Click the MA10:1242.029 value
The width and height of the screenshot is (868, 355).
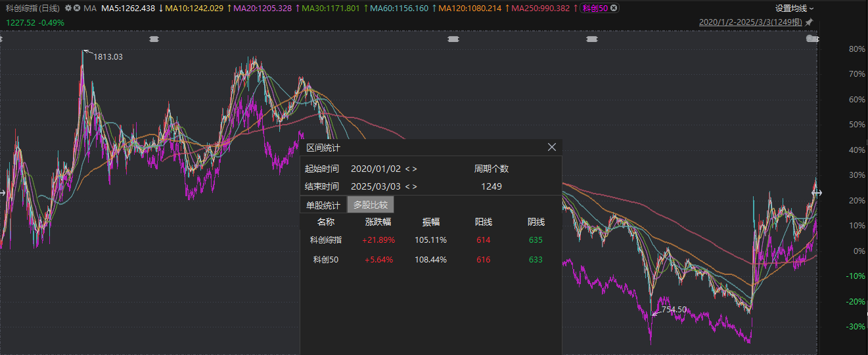pos(194,9)
